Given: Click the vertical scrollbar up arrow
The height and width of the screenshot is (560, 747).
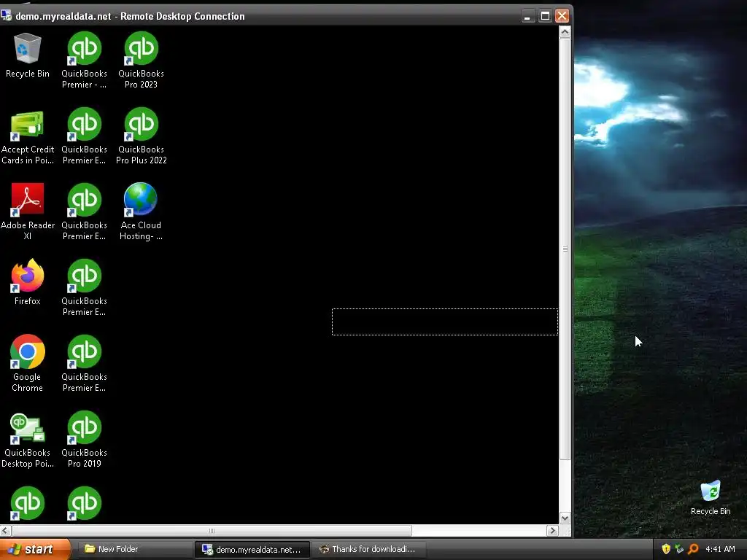Looking at the screenshot, I should pyautogui.click(x=565, y=32).
